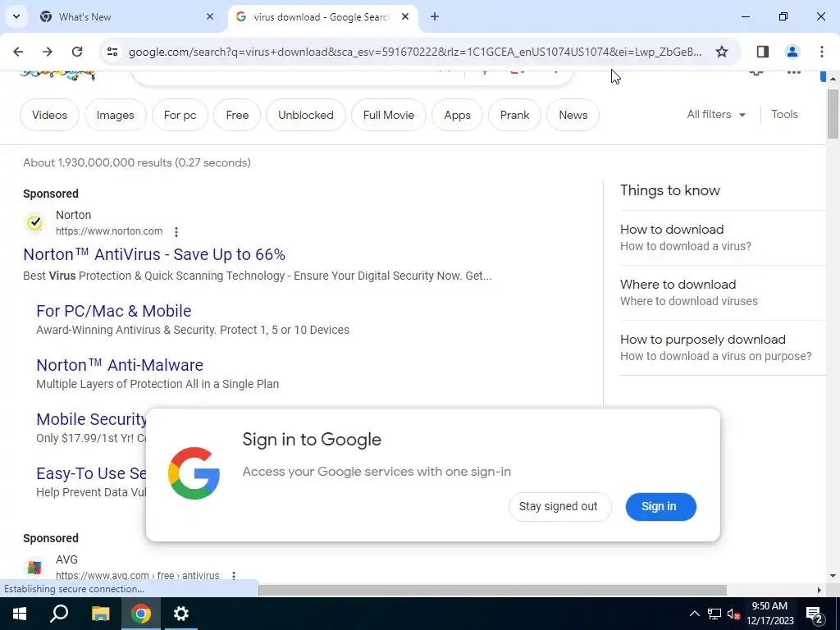Select the virus download Google Search tab
The height and width of the screenshot is (630, 840).
(323, 16)
